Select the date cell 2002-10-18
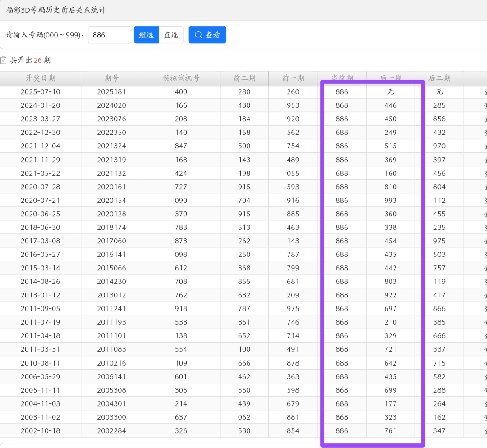487x448 pixels. click(41, 431)
